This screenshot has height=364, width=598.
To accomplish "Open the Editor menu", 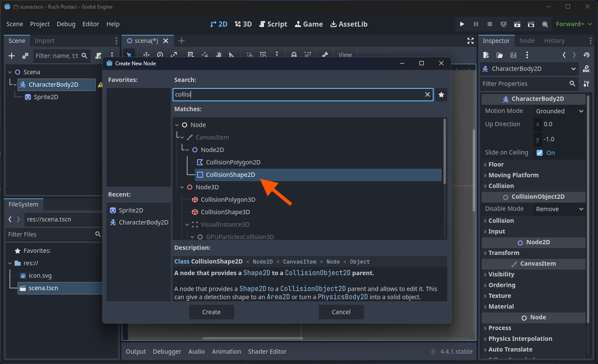I will click(91, 24).
